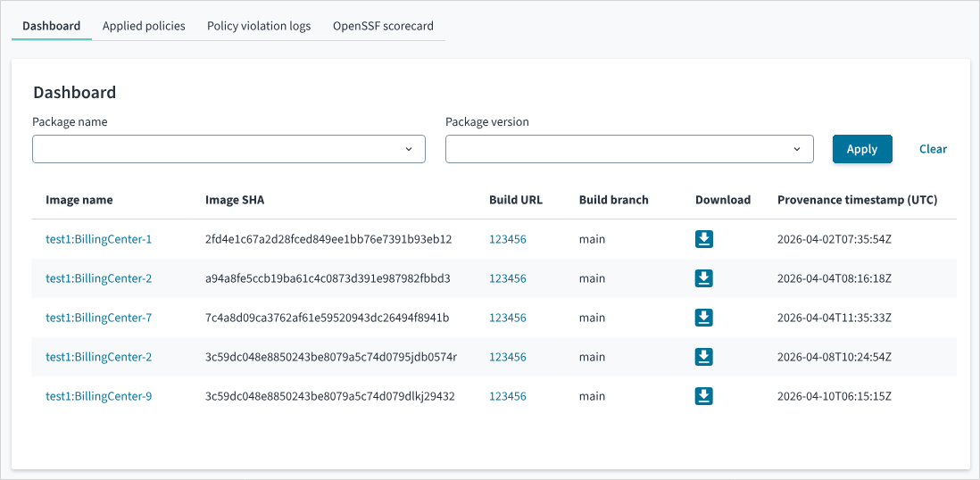Open the test1:BillingCenter-9 image link
Screen dimensions: 980x480
click(99, 396)
